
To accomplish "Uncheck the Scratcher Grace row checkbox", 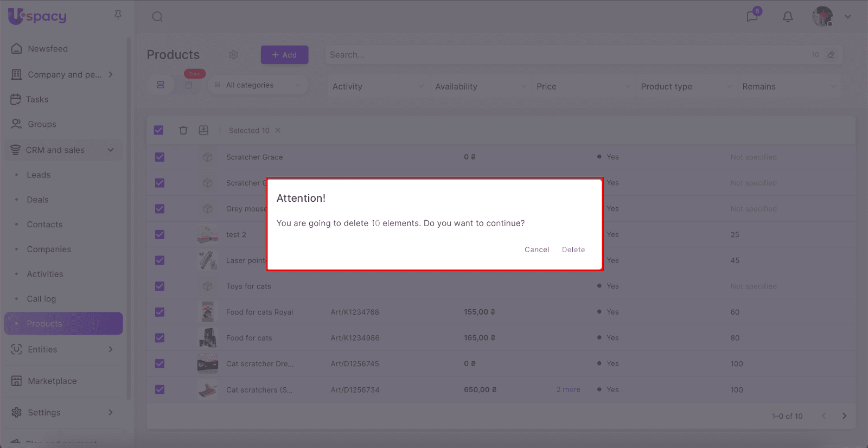I will (x=159, y=157).
